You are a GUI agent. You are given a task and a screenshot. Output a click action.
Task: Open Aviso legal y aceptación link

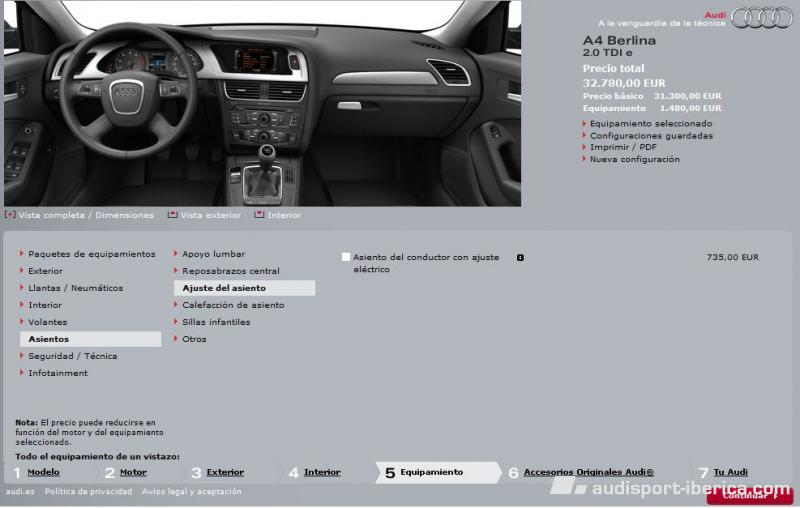point(192,492)
